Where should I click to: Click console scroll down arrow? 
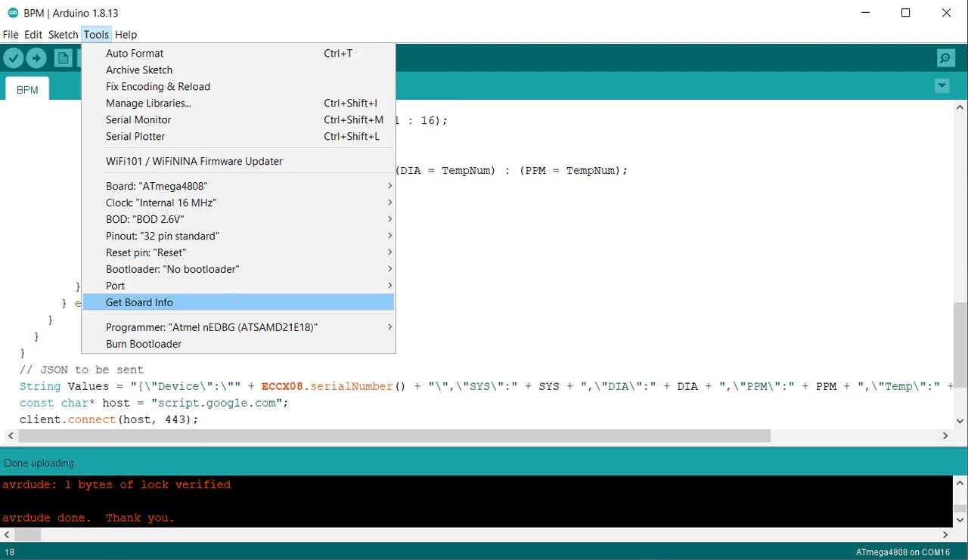[960, 521]
